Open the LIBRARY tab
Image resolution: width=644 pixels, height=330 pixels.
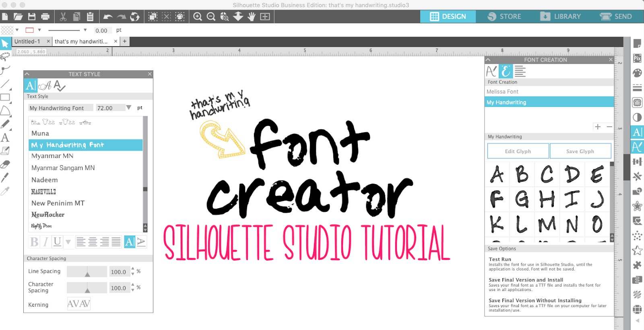(560, 16)
